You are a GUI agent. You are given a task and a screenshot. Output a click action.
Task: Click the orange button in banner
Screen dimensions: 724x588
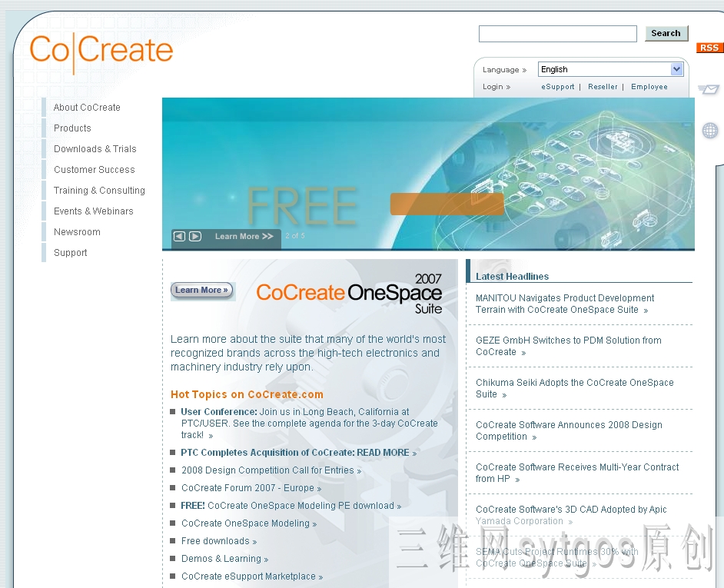click(x=447, y=204)
